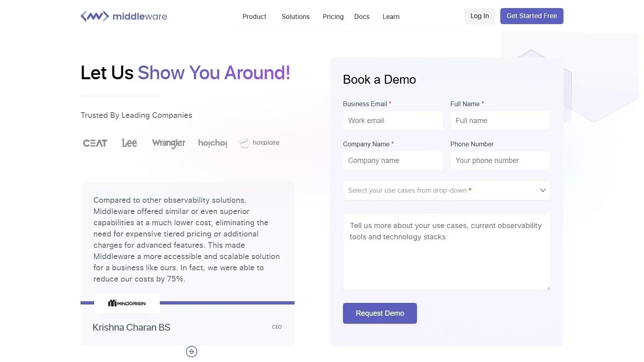This screenshot has height=362, width=644.
Task: Click the Log In button
Action: click(479, 16)
